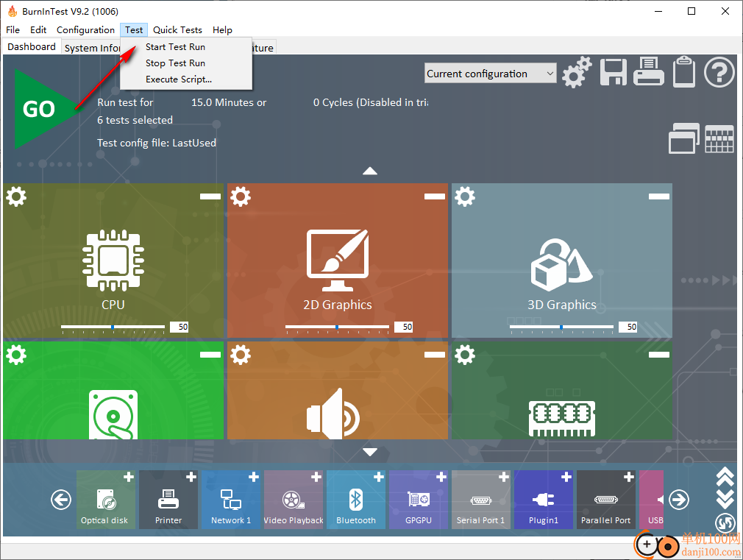Click the USB test tile

(x=652, y=500)
